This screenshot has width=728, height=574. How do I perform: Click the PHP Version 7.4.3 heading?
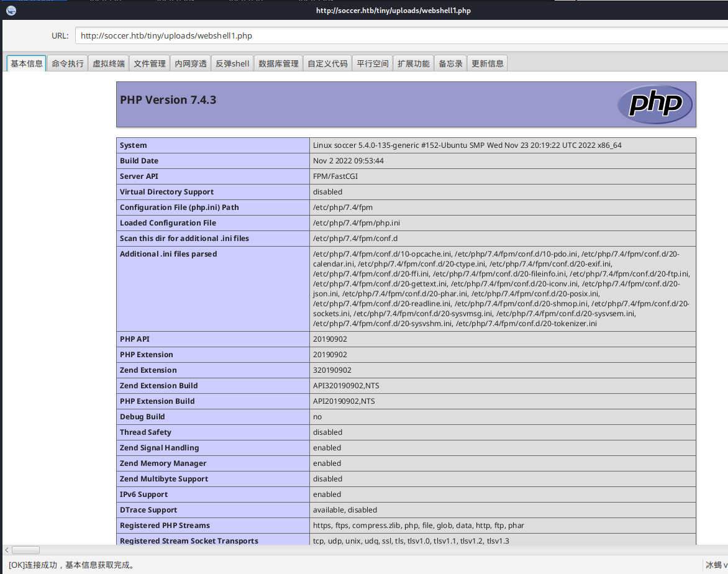tap(168, 100)
